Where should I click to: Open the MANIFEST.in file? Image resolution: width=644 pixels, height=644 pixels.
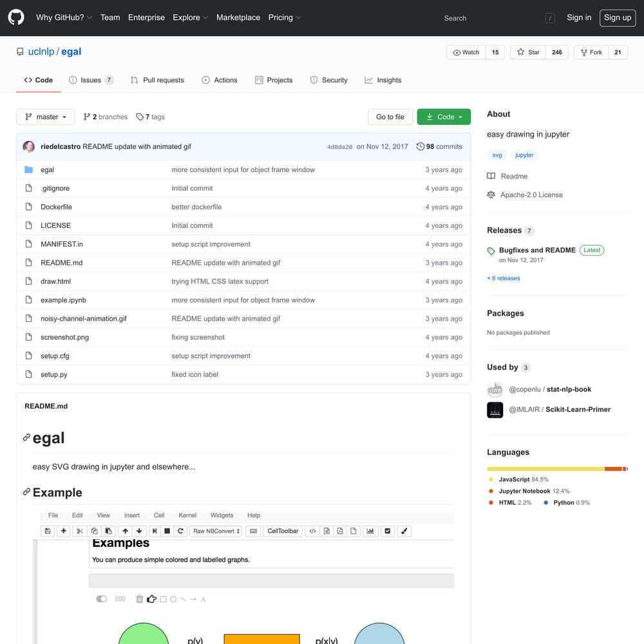[x=62, y=244]
